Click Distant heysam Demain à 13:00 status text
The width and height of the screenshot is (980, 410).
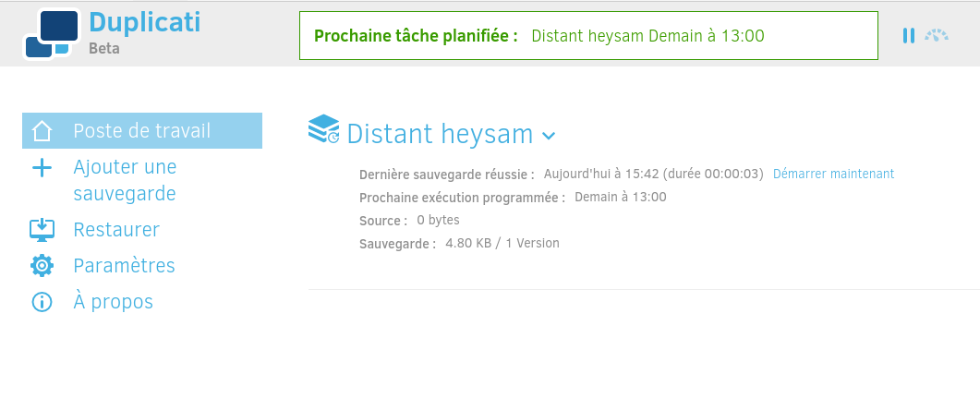coord(647,36)
